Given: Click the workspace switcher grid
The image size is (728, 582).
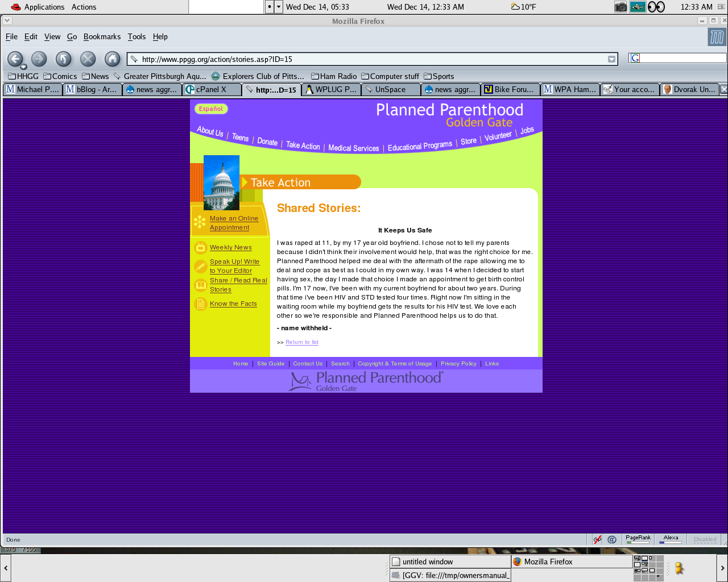Looking at the screenshot, I should [648, 568].
